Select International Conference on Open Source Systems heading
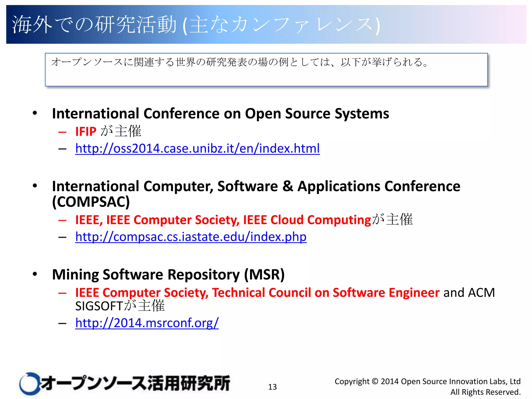Screen dimensions: 532x399 [x=220, y=114]
